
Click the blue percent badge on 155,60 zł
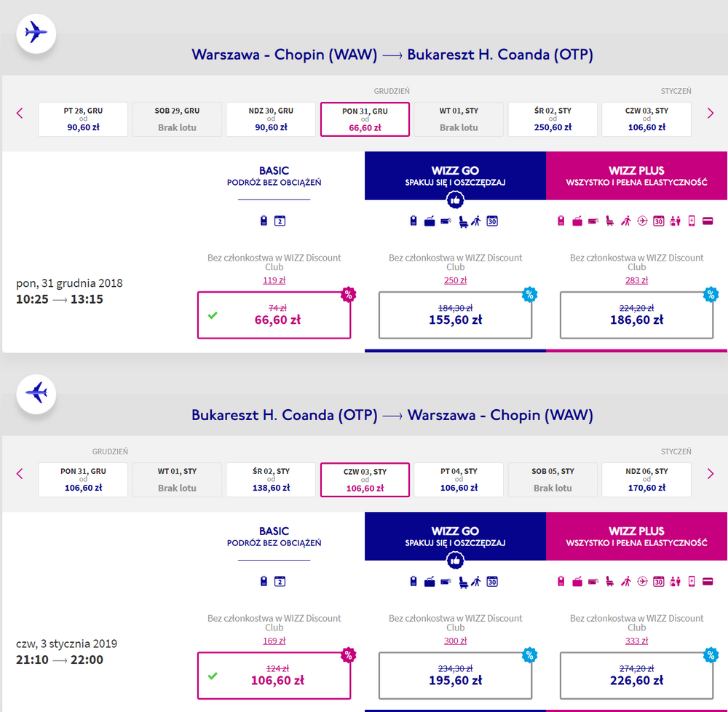pos(529,294)
